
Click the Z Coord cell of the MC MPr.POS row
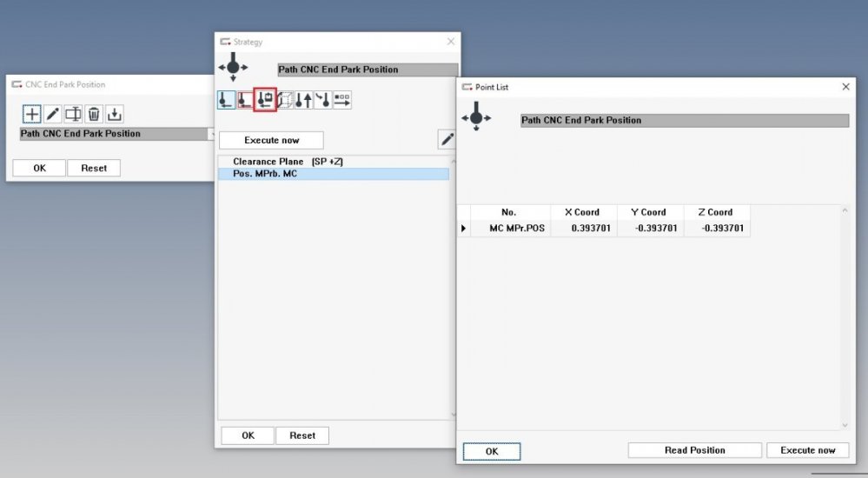pyautogui.click(x=717, y=229)
